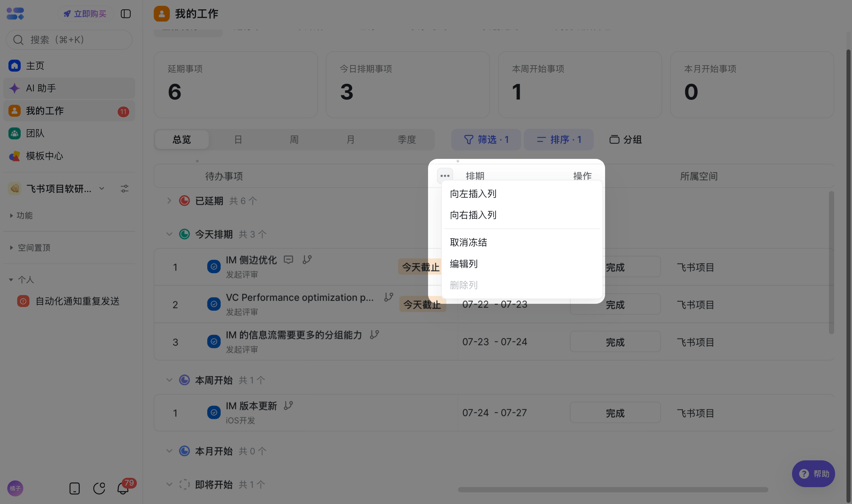Click the column options three-dots icon
The width and height of the screenshot is (852, 504).
pyautogui.click(x=445, y=175)
